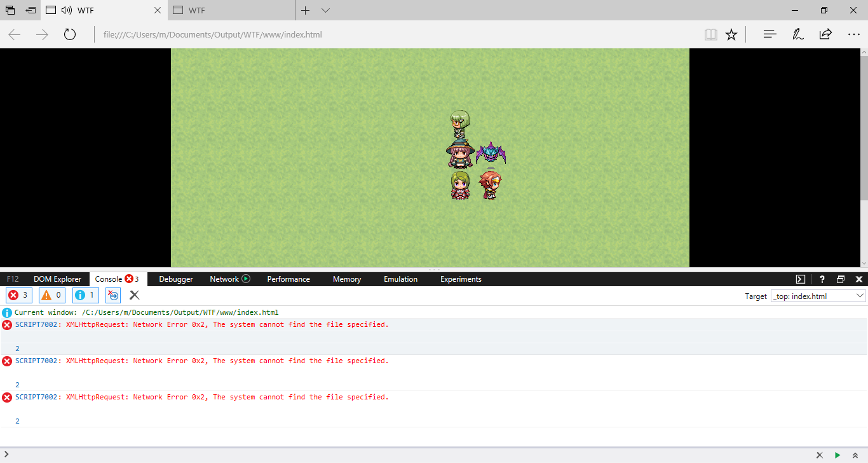Minimize the browser window

(795, 10)
